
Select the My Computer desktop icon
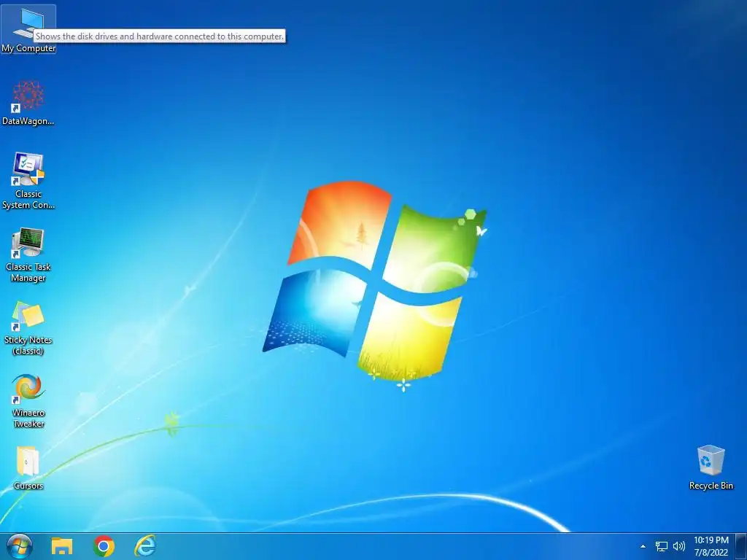28,29
